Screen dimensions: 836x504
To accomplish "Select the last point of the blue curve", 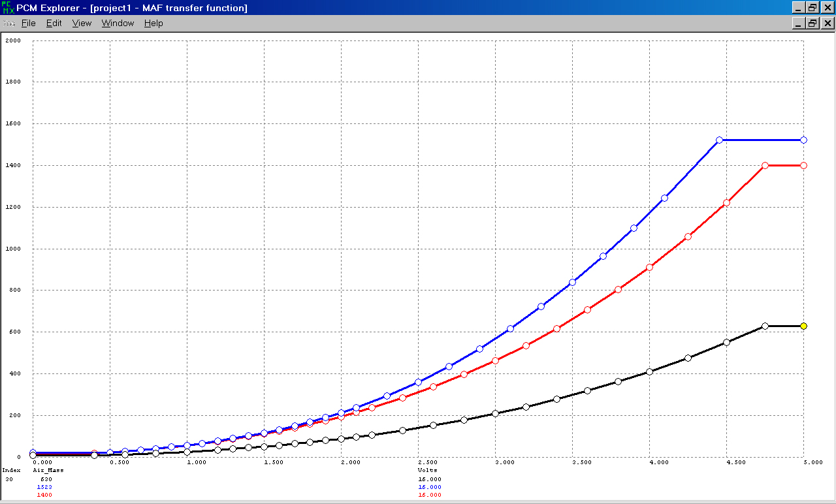I will 803,140.
